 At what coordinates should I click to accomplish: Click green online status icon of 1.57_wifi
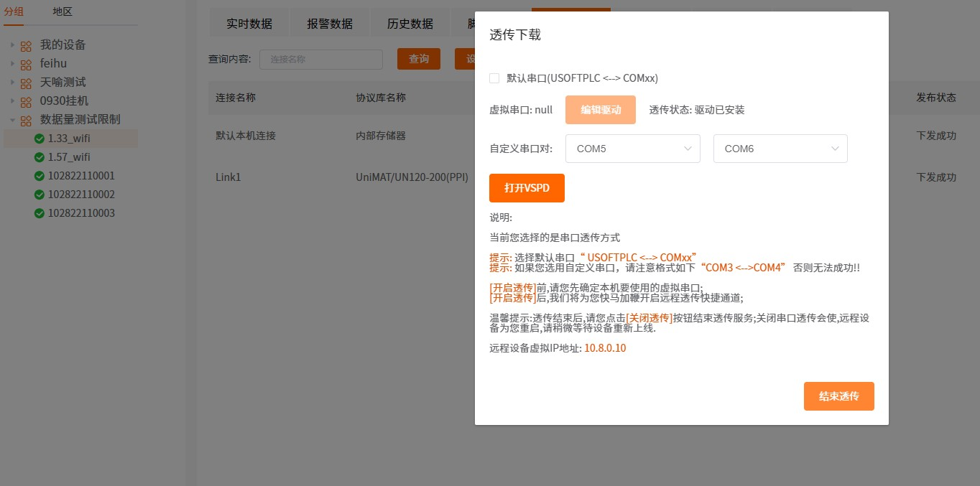click(40, 157)
